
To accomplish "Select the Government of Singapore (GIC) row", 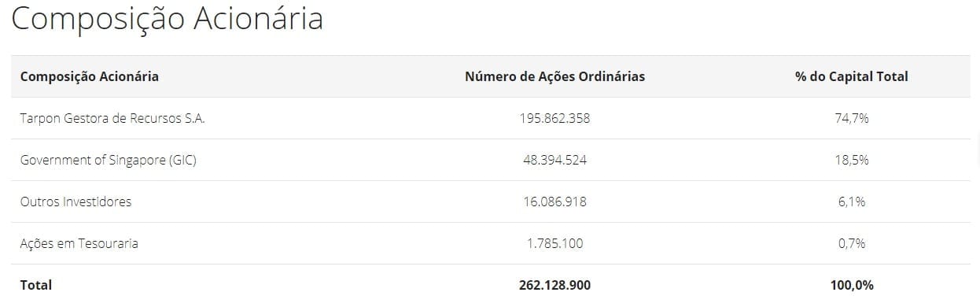I will 491,160.
